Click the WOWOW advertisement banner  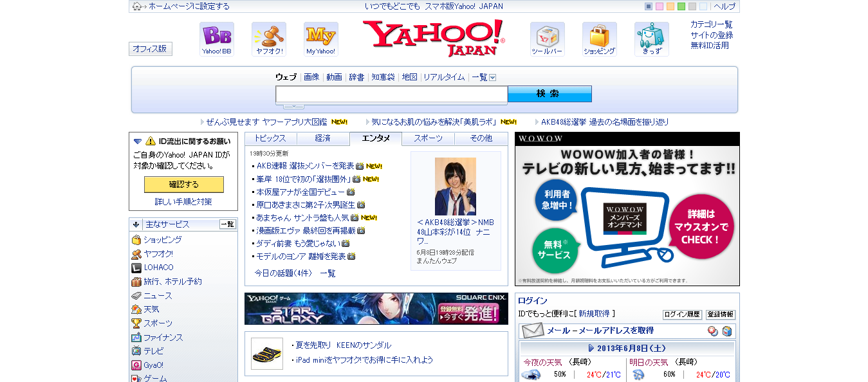coord(627,209)
